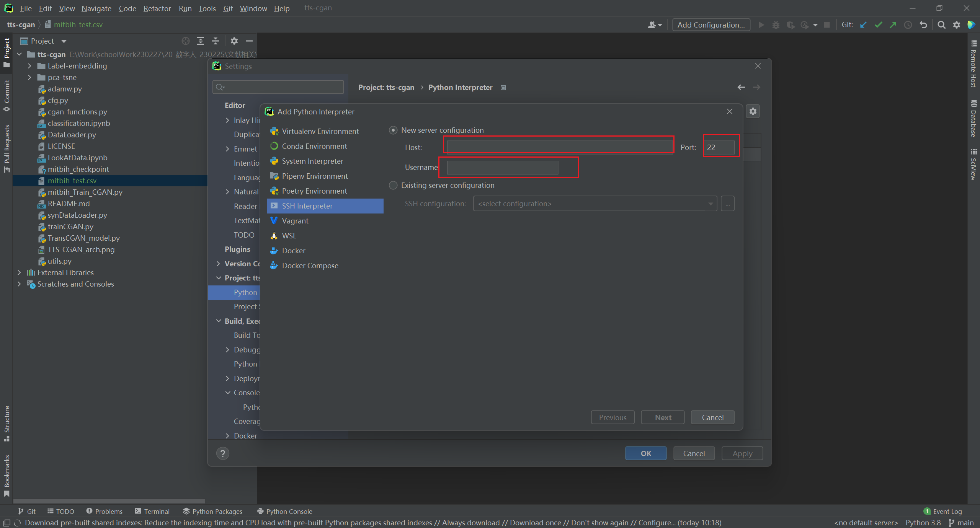Click the Host input field

tap(560, 147)
